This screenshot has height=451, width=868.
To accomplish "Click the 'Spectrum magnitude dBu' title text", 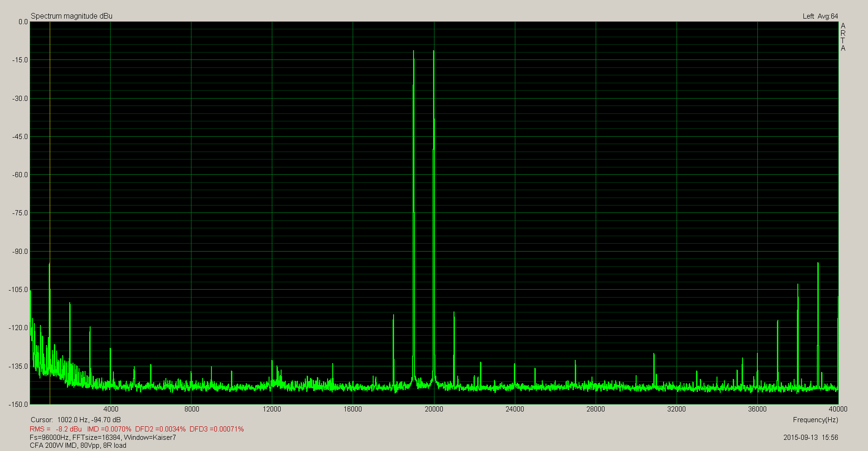I will pos(72,16).
